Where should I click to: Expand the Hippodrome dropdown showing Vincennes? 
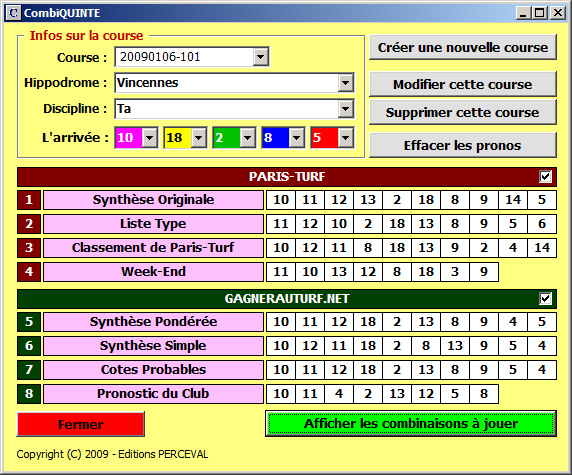point(345,83)
